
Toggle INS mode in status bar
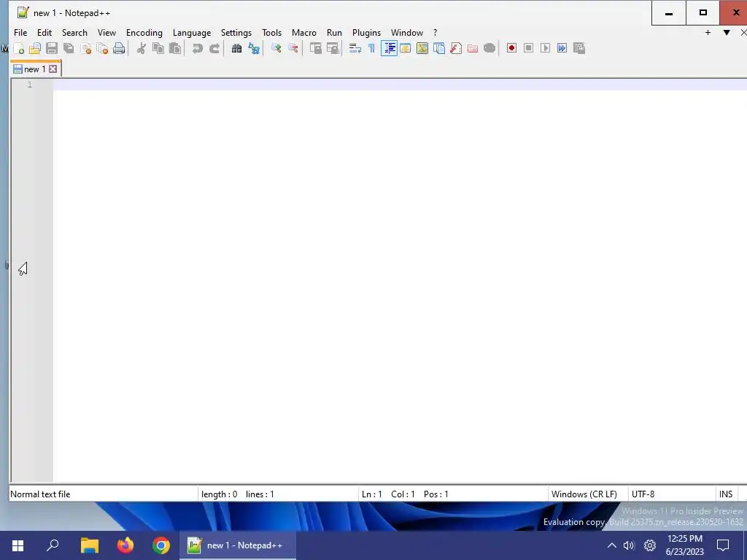726,494
